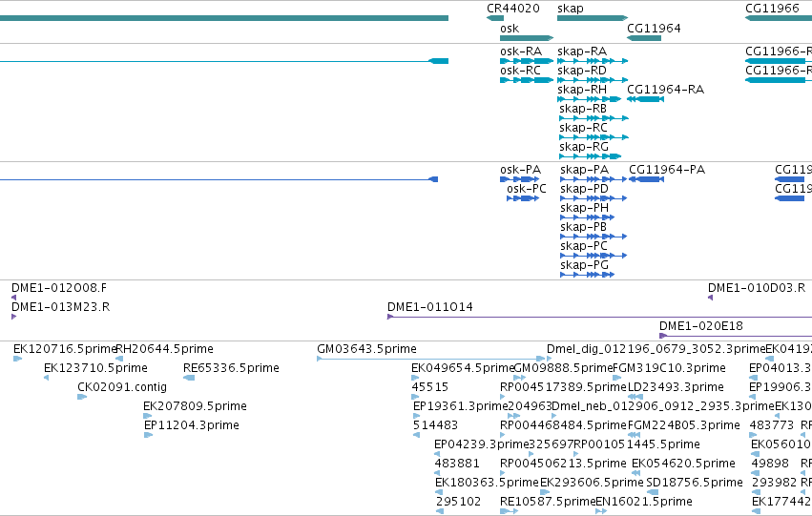
Task: Select the EN16021.5prime EST label
Action: tap(644, 502)
